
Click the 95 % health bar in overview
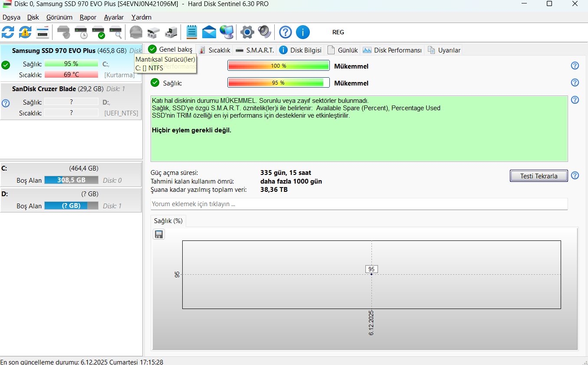[x=279, y=82]
